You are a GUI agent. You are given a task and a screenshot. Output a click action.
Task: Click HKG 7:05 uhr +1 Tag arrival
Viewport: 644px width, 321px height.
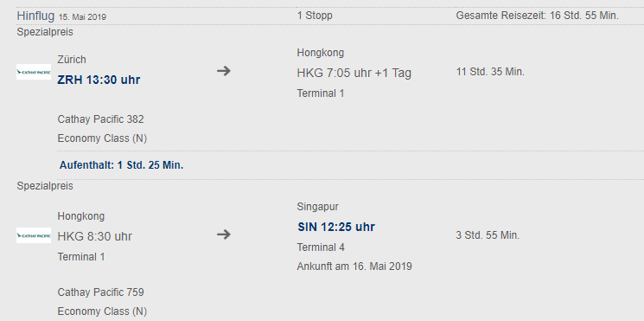[x=354, y=74]
